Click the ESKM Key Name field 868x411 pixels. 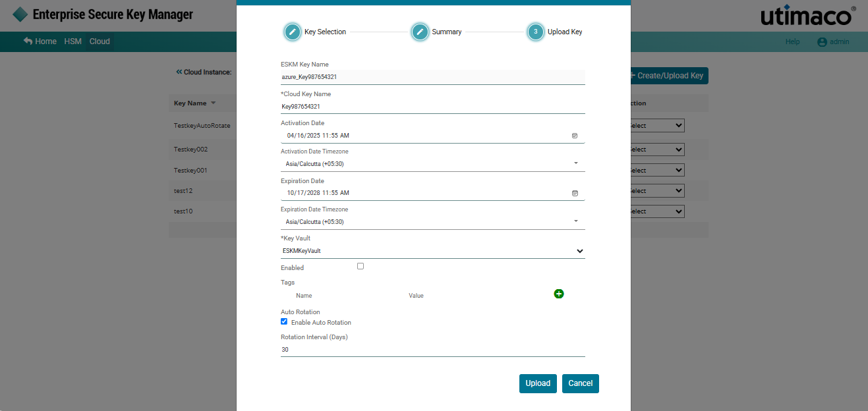point(433,77)
